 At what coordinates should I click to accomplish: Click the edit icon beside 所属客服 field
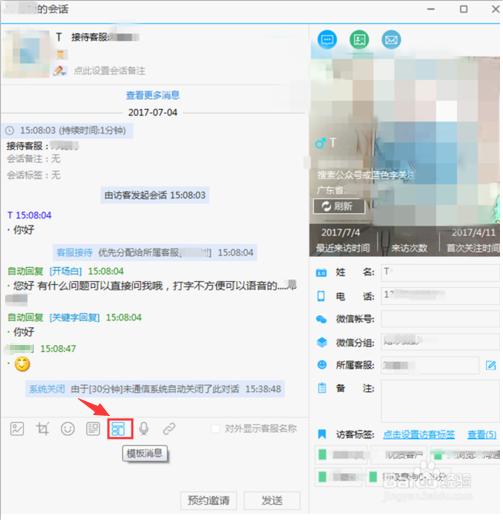tap(491, 365)
